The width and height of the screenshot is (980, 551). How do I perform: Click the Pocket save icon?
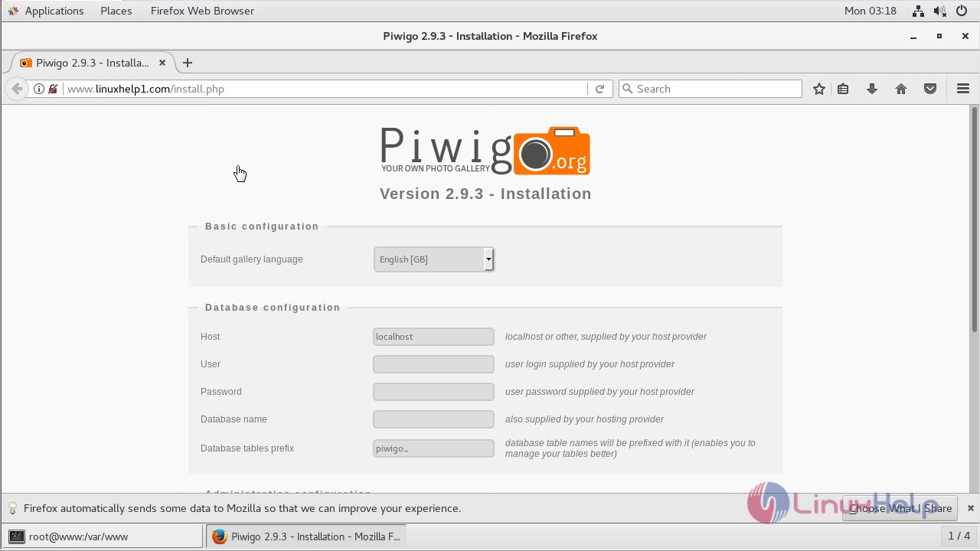[930, 89]
